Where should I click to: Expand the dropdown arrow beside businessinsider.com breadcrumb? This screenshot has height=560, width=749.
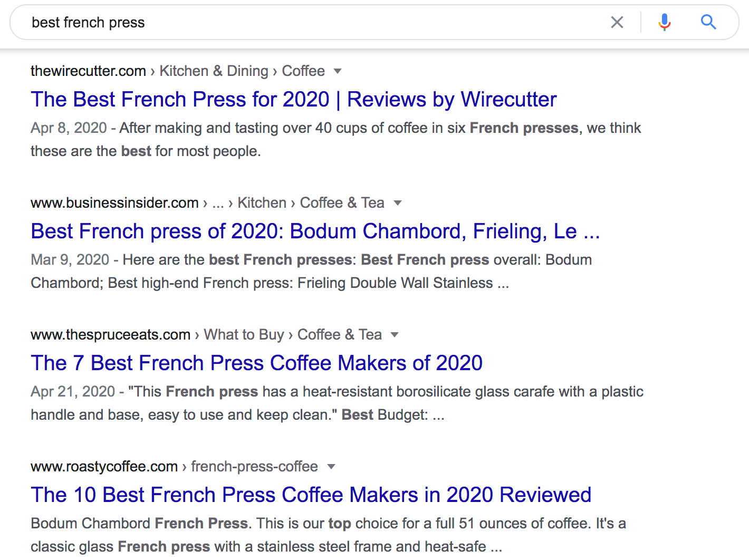398,203
